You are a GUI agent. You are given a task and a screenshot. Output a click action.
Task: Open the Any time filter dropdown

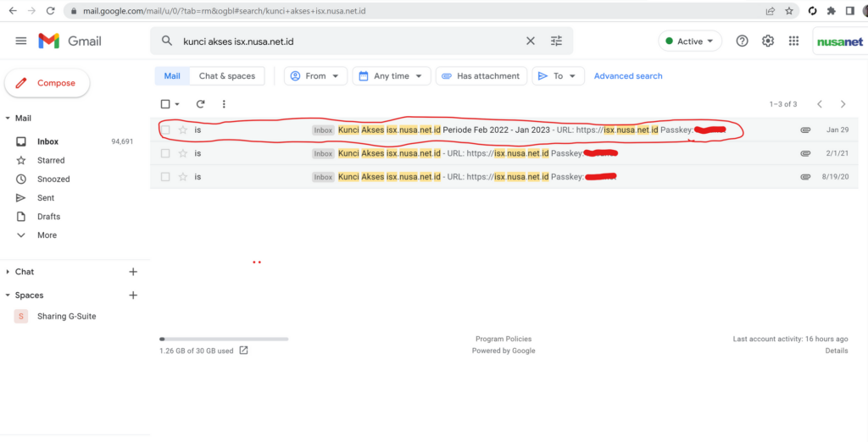click(x=391, y=76)
